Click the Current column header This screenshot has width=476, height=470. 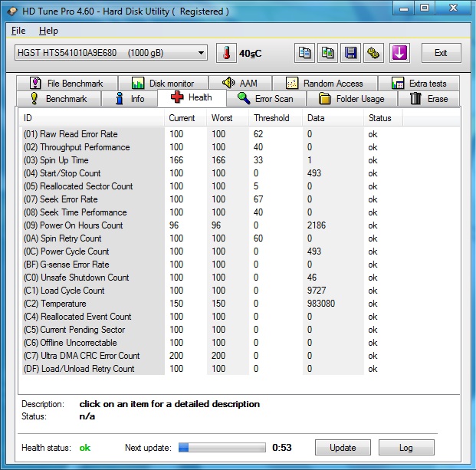(185, 118)
